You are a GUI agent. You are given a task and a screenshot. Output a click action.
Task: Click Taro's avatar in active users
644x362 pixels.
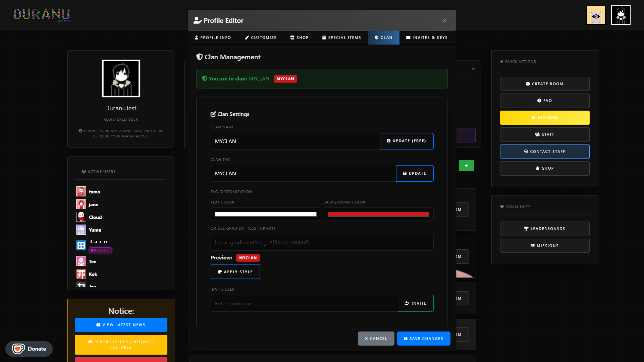coord(81,245)
